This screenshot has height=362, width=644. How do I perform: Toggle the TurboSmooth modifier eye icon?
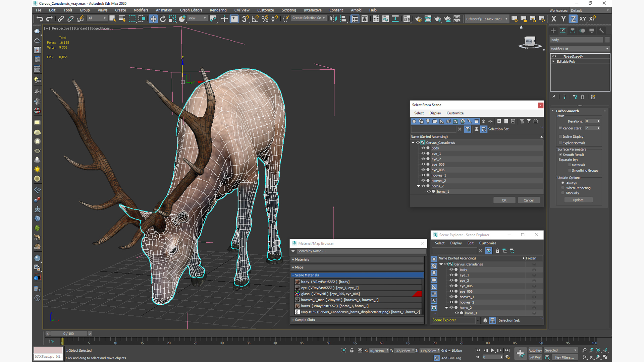click(x=554, y=56)
